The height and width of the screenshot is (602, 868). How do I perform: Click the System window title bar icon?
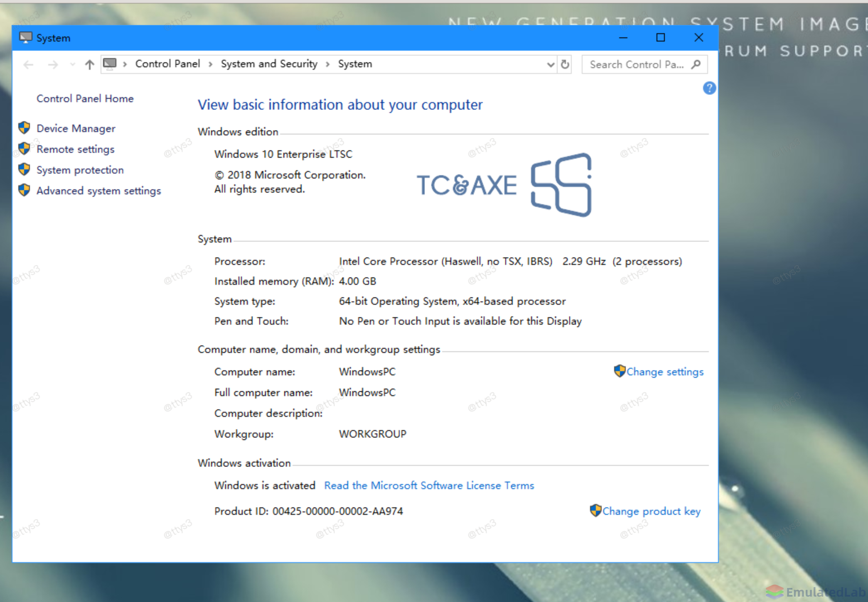click(x=26, y=38)
